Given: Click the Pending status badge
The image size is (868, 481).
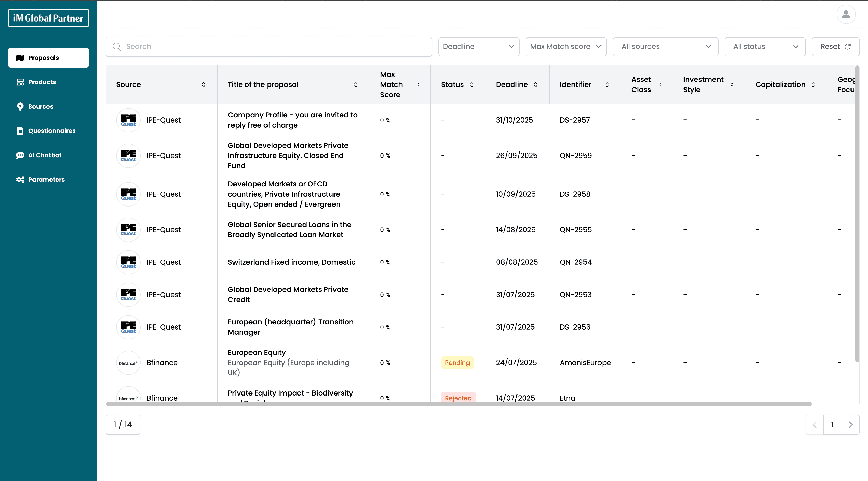Looking at the screenshot, I should tap(457, 363).
